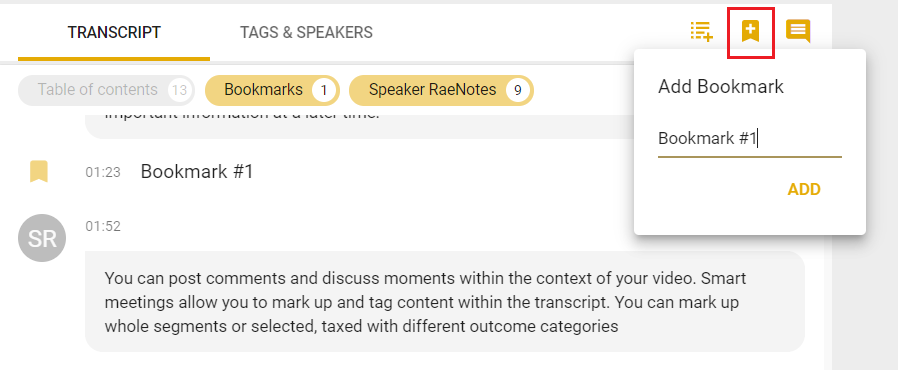Jump to the 01:52 timestamp
Viewport: 898px width, 370px height.
pyautogui.click(x=103, y=226)
